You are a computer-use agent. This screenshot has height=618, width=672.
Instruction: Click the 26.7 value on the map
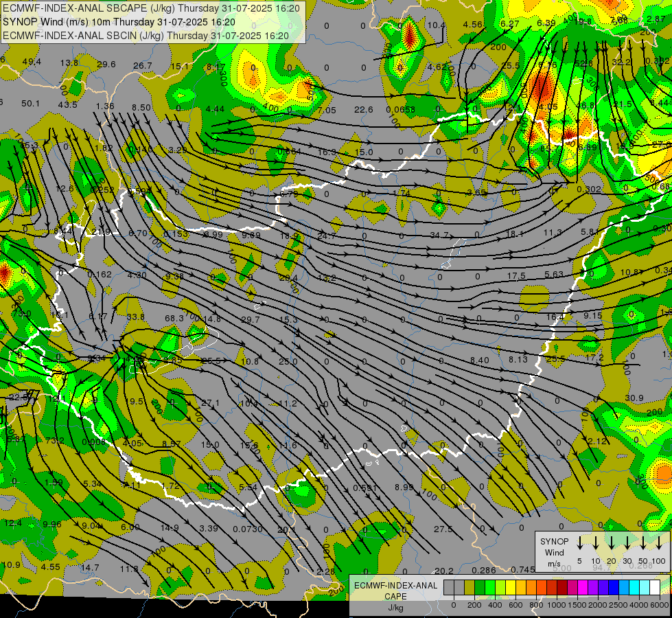click(x=143, y=66)
